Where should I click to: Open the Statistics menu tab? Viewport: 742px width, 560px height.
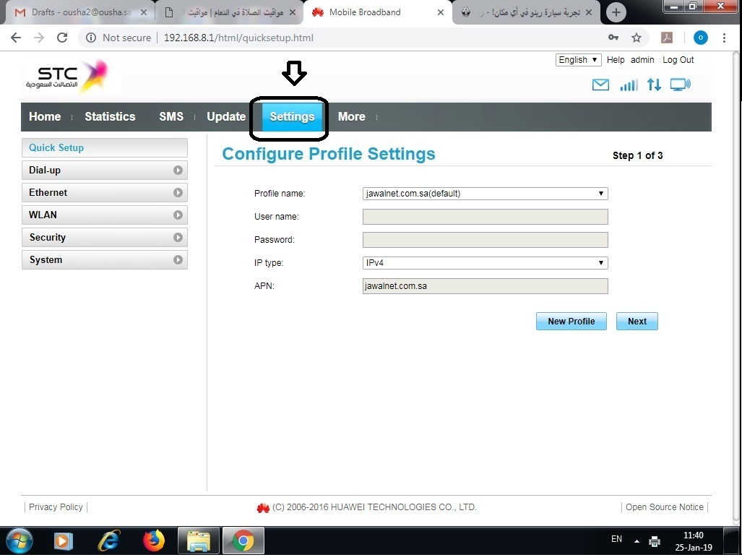pos(110,116)
